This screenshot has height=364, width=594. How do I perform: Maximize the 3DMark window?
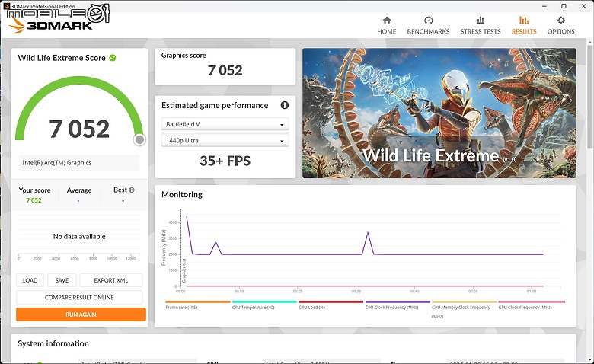point(564,6)
